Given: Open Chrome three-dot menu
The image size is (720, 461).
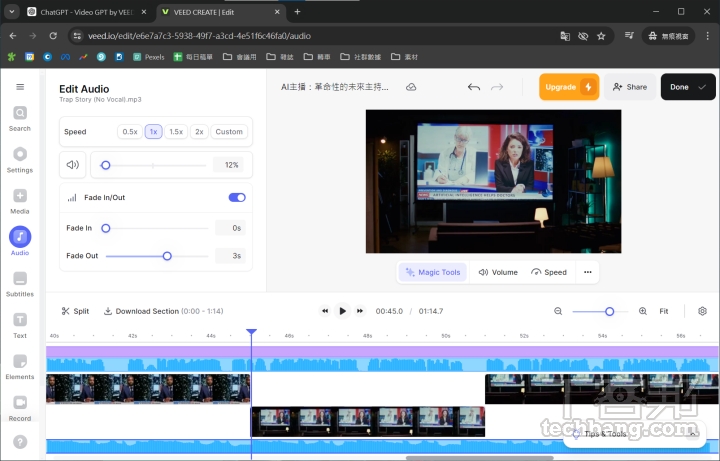Looking at the screenshot, I should tap(708, 36).
